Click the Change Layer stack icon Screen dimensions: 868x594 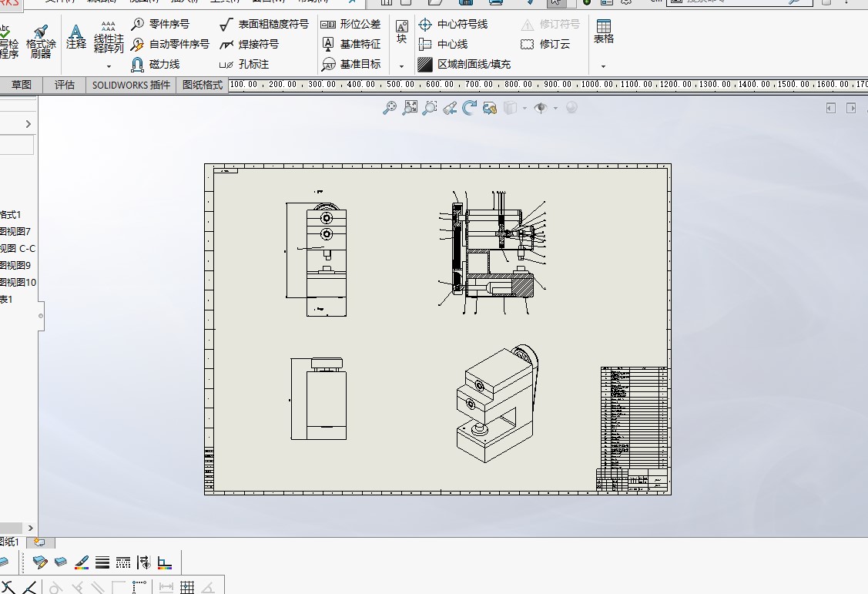click(60, 562)
